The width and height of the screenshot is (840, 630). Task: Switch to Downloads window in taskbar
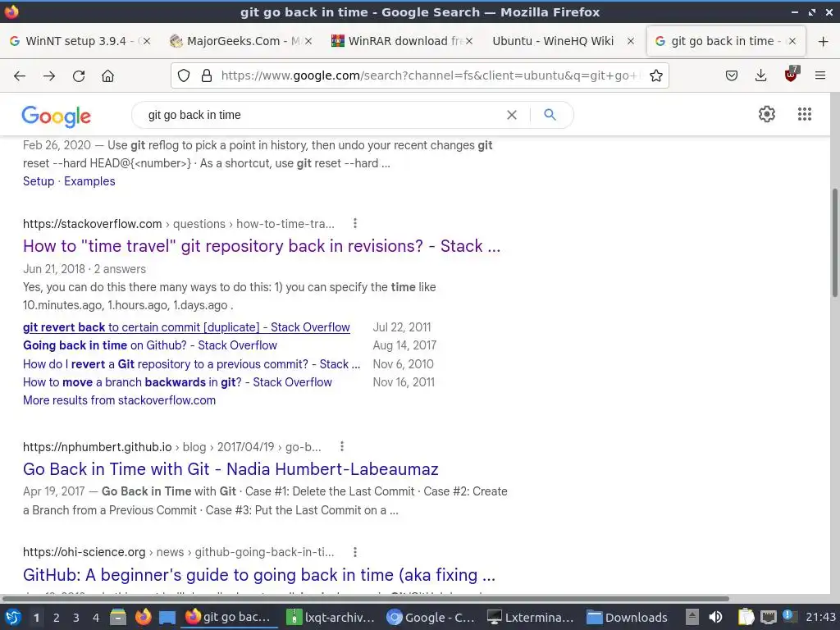point(627,617)
